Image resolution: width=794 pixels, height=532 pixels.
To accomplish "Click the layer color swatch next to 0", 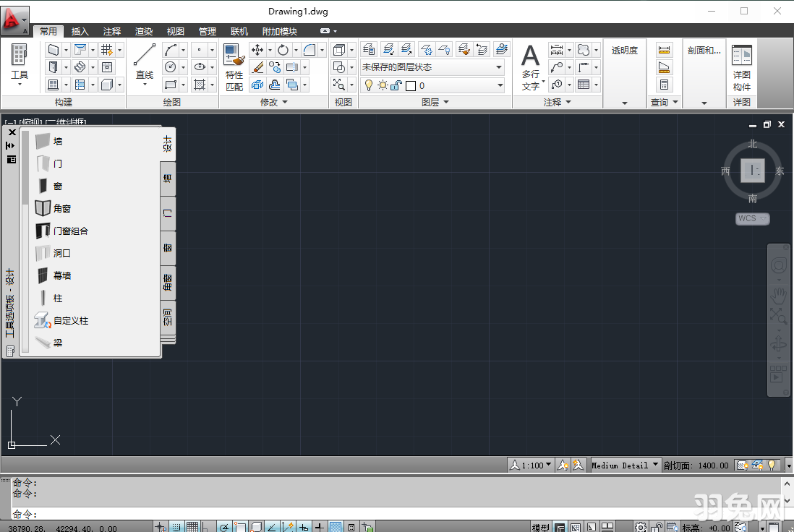I will pos(410,85).
